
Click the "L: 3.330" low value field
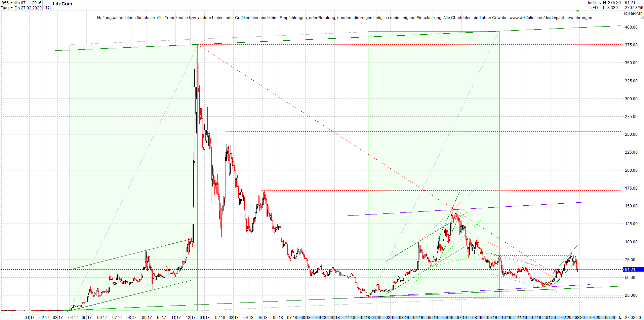[x=611, y=7]
